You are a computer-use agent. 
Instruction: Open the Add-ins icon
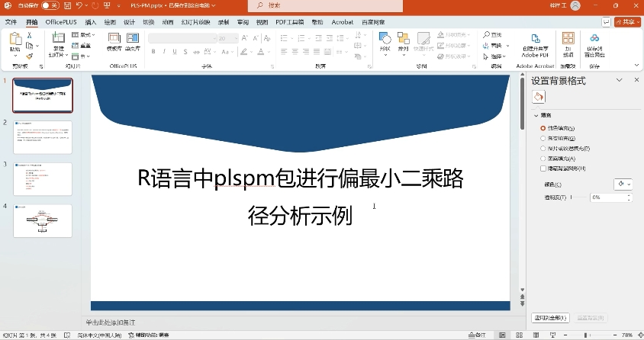tap(568, 38)
